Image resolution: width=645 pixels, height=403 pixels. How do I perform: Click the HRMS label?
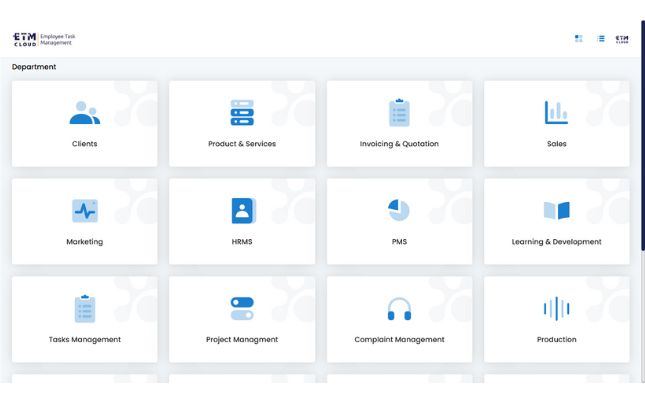click(242, 242)
